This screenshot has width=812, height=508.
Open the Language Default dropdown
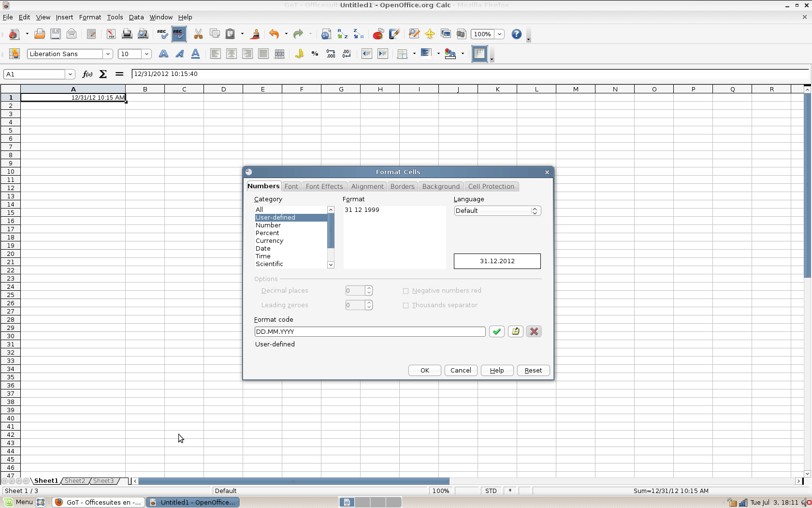point(497,210)
